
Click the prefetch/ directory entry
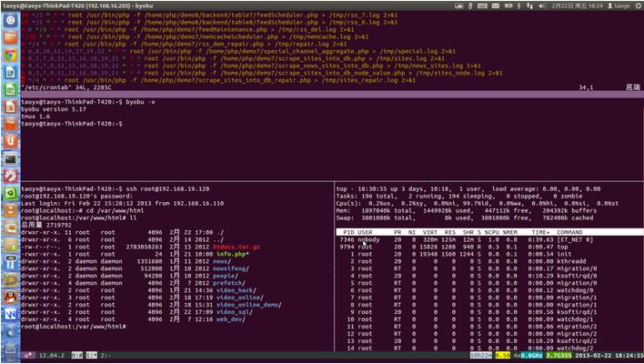click(229, 283)
